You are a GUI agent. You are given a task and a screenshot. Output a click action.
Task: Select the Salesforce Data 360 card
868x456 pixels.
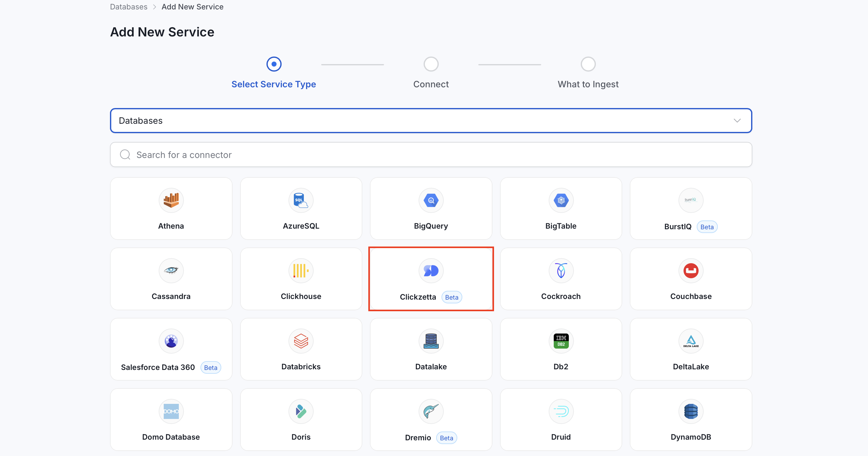[x=171, y=349]
